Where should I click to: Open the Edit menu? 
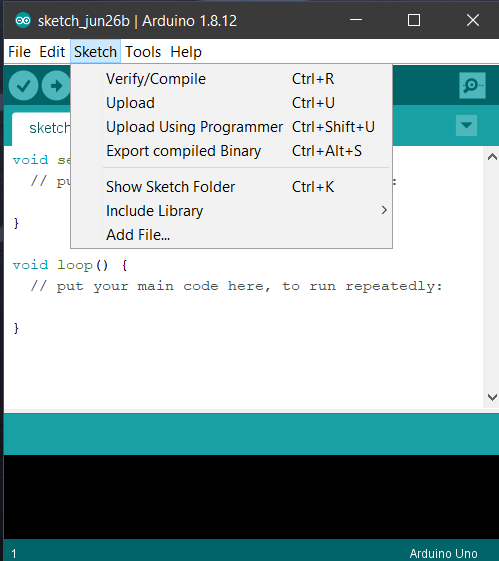pos(52,52)
